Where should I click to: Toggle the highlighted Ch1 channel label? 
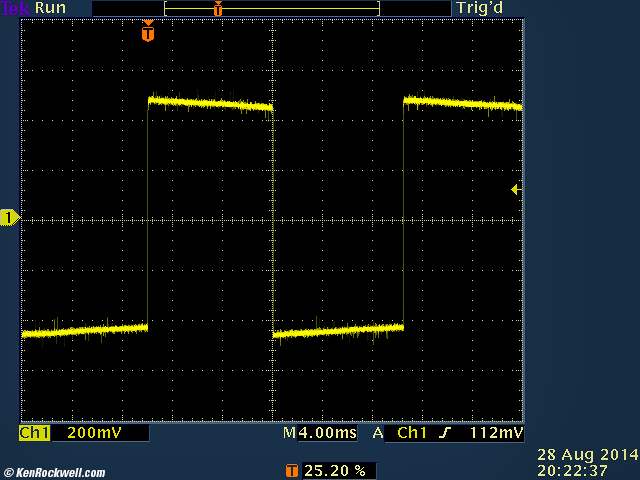point(34,433)
